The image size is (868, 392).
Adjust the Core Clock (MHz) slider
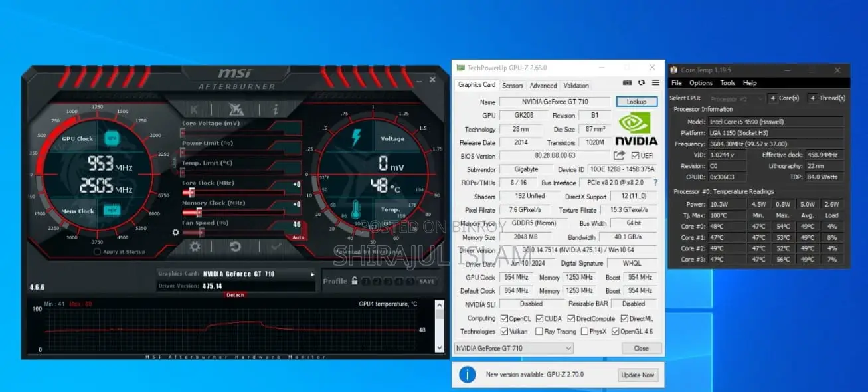pos(233,193)
